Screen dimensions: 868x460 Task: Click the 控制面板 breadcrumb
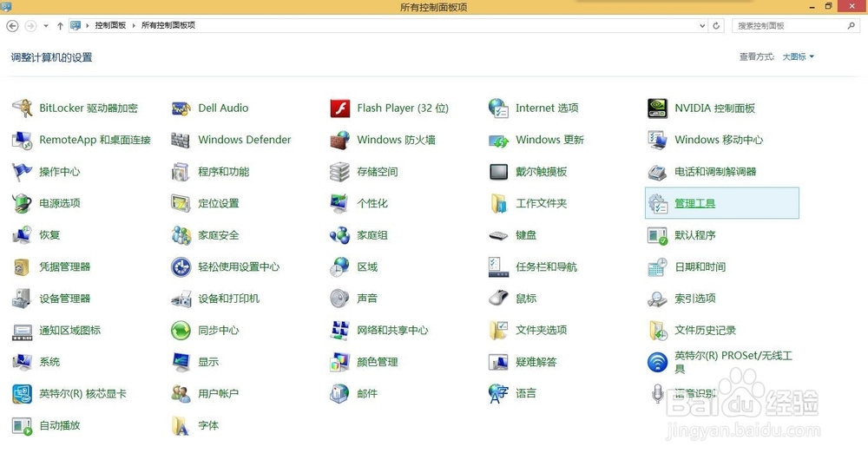coord(110,25)
